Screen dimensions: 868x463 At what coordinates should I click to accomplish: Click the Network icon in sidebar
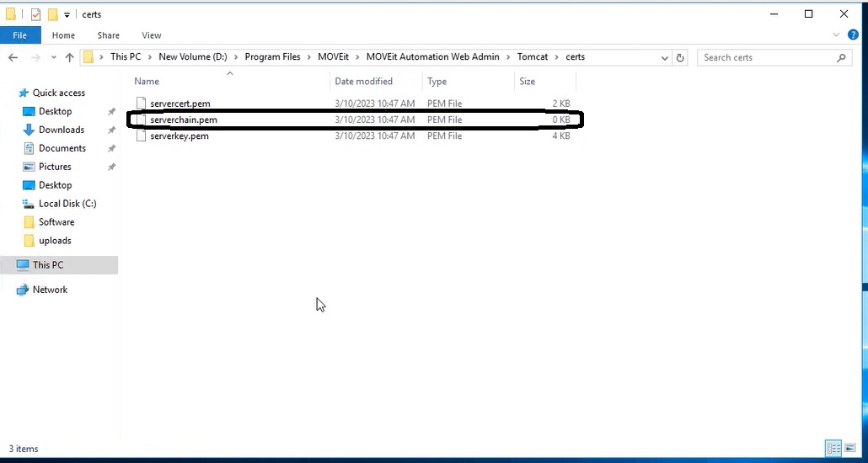[23, 290]
